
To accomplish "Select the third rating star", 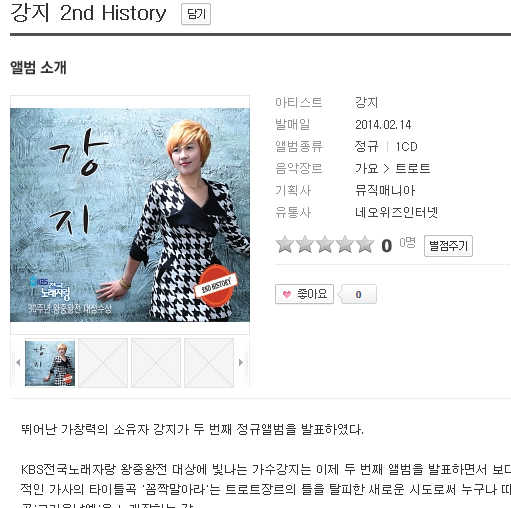I will pyautogui.click(x=325, y=244).
